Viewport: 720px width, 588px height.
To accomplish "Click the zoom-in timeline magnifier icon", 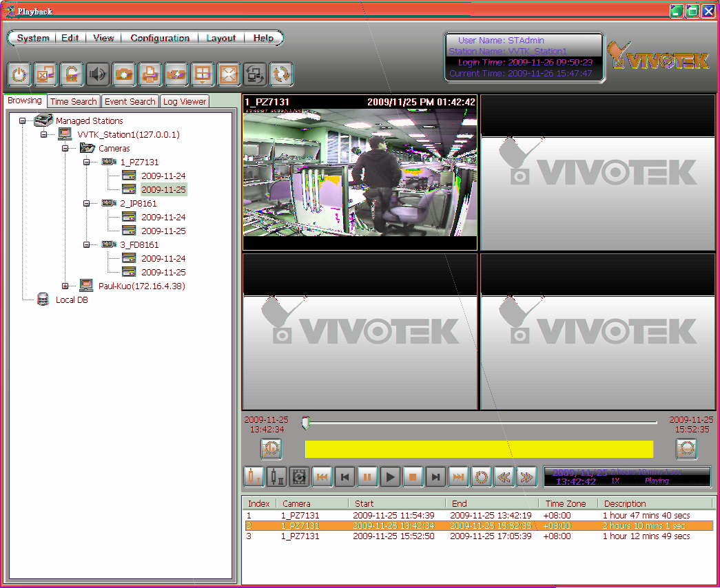I will tap(271, 449).
